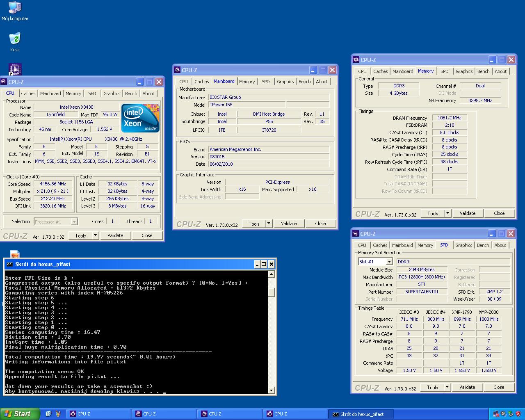Click the Part Number field SUPERTALENT01

pos(422,292)
